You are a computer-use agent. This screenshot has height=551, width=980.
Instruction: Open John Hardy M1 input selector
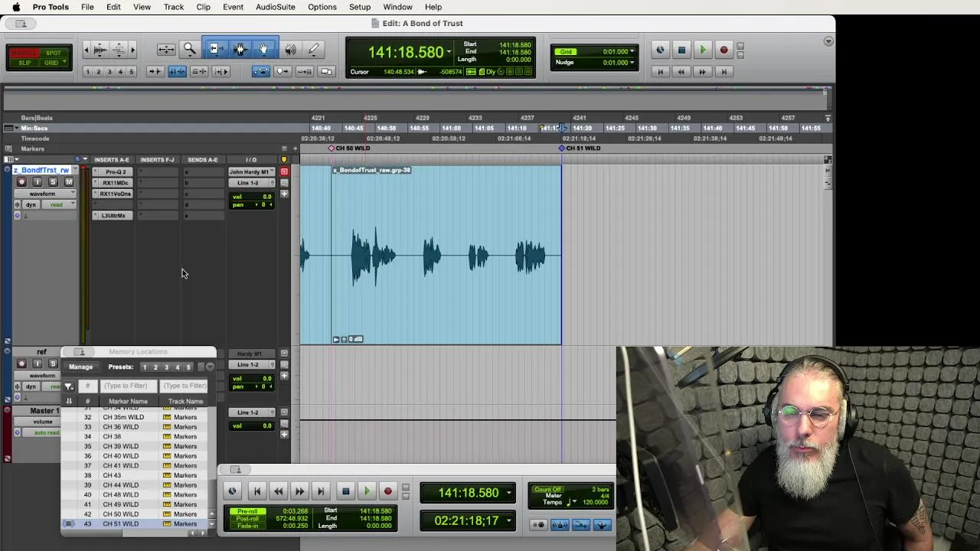click(250, 172)
